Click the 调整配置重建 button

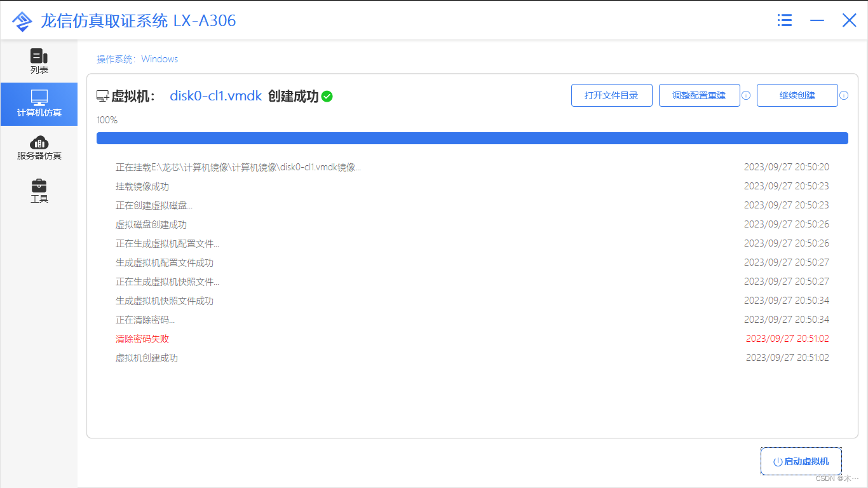[x=699, y=95]
